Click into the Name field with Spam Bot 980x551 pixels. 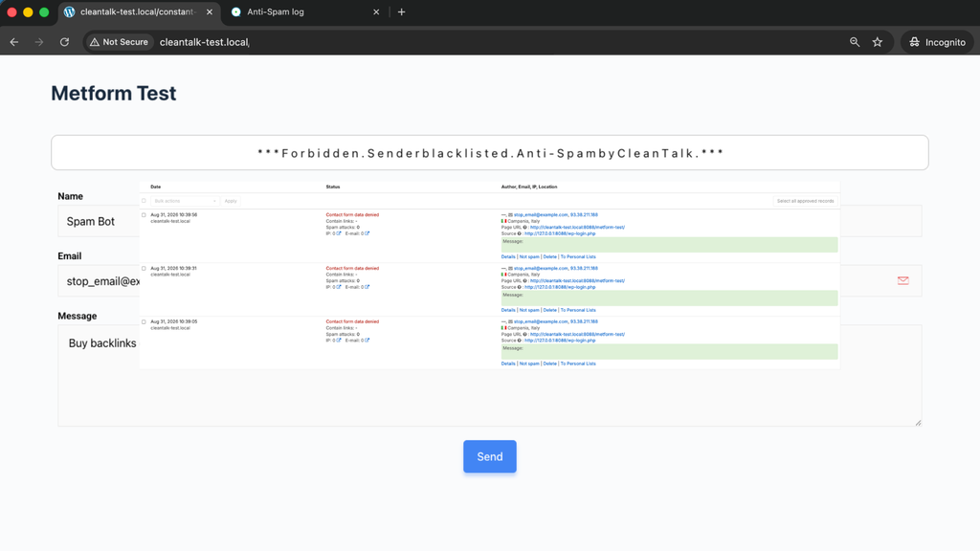pyautogui.click(x=99, y=221)
